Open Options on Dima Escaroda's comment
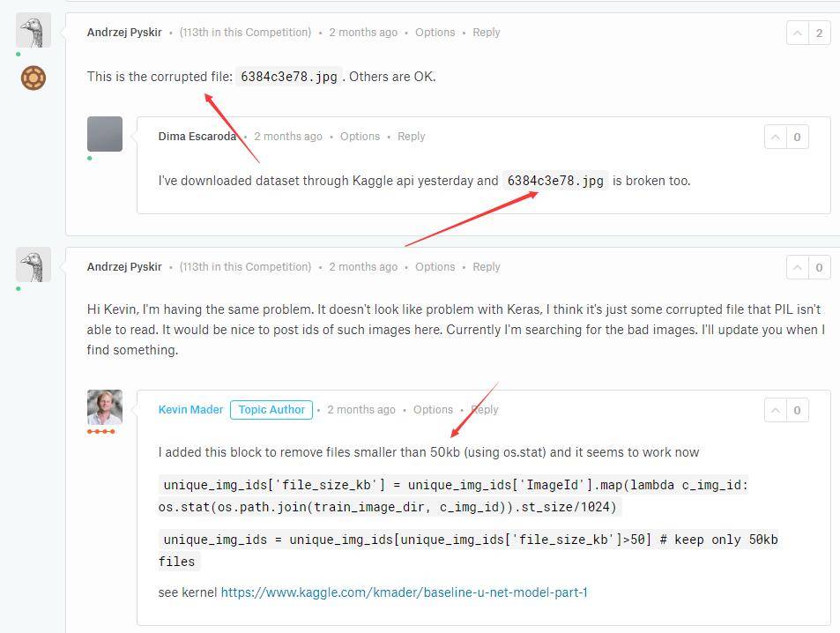 [360, 136]
